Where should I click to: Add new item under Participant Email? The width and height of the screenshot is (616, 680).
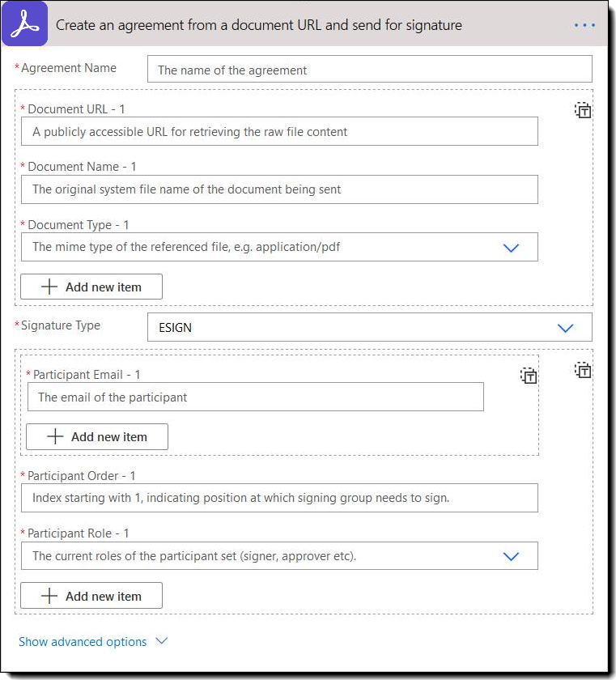coord(97,437)
